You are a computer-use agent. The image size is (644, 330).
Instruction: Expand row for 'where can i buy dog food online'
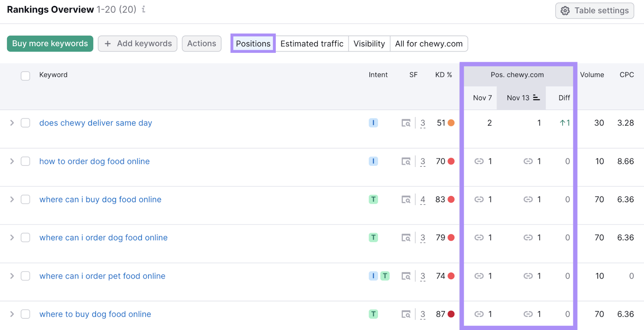(x=12, y=200)
